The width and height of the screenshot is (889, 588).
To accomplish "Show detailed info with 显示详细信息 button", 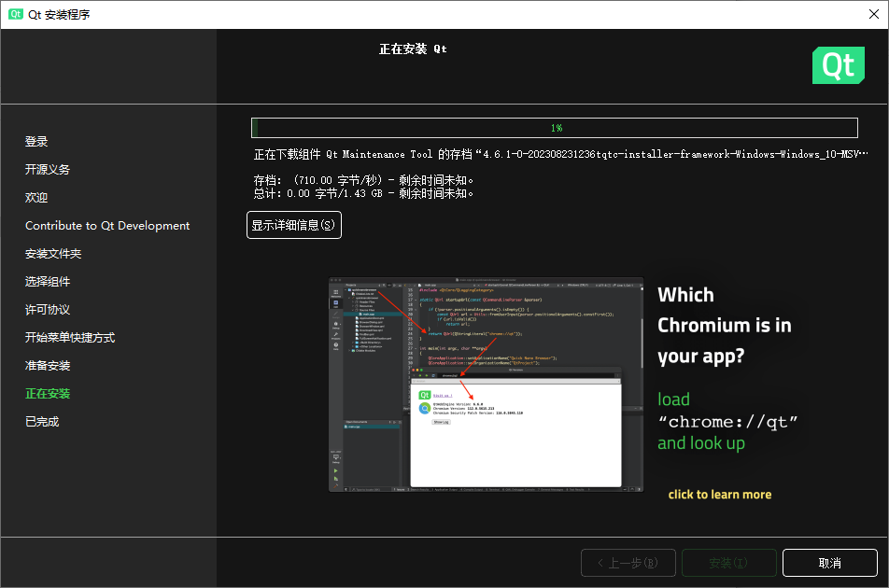I will (293, 225).
